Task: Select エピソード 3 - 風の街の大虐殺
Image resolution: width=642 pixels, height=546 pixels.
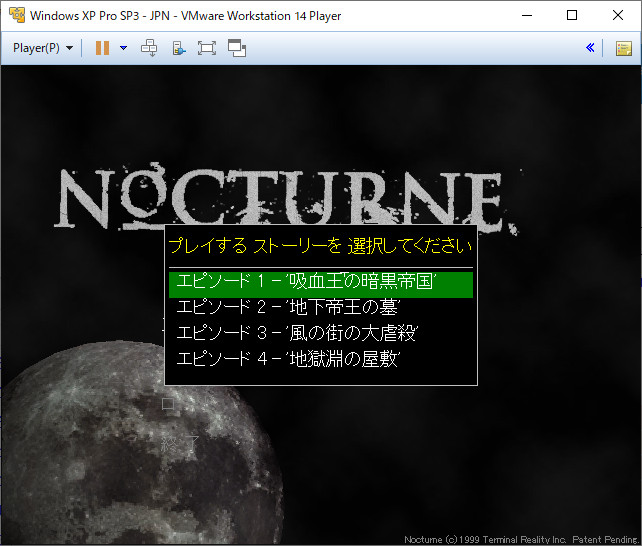Action: pyautogui.click(x=321, y=333)
